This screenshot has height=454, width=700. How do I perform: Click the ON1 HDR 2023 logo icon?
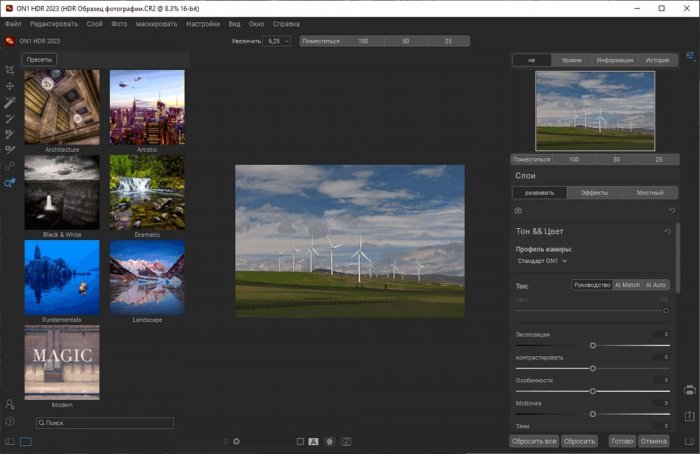coord(9,41)
